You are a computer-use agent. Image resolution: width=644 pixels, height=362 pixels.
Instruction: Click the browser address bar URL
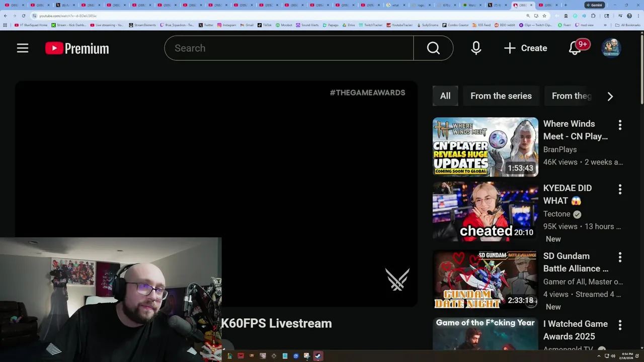68,16
